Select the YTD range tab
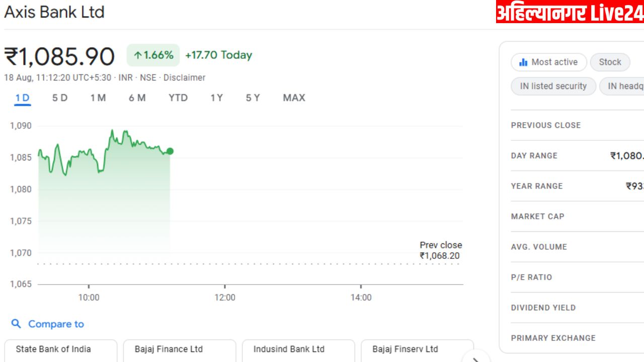 (x=178, y=98)
